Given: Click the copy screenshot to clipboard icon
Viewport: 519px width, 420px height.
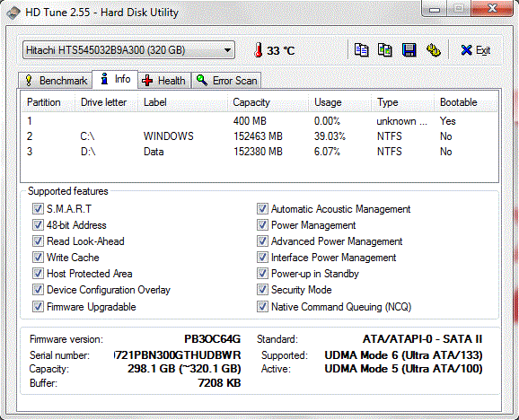Looking at the screenshot, I should coord(385,50).
